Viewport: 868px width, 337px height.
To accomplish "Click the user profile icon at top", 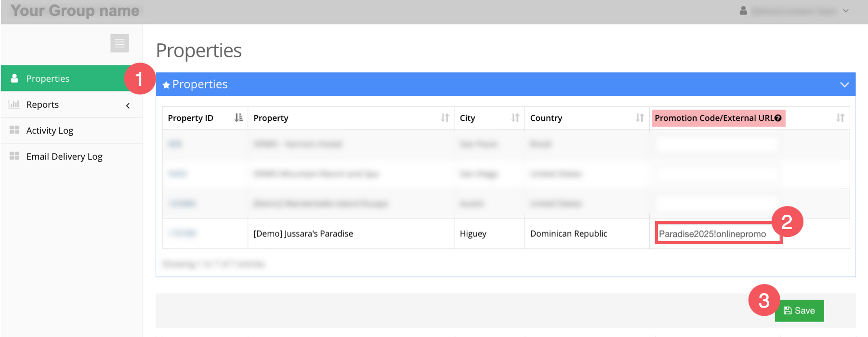I will pyautogui.click(x=743, y=11).
